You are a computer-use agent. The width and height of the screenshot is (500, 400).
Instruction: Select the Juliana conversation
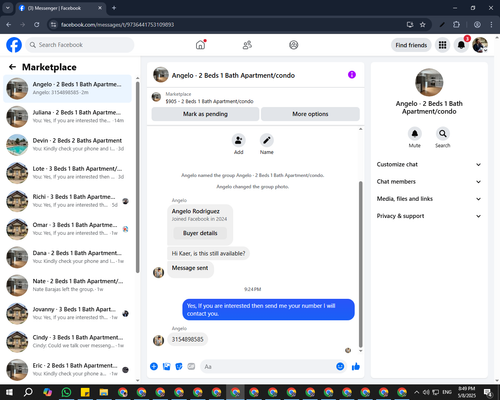pos(67,117)
